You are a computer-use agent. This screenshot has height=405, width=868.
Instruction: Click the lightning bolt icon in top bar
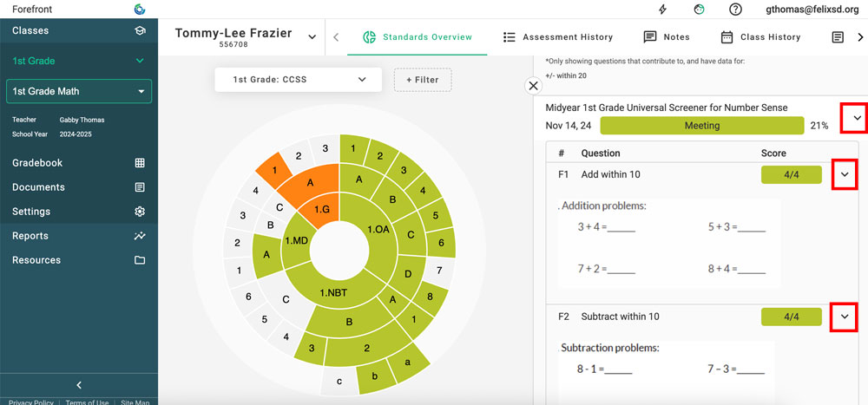tap(663, 10)
